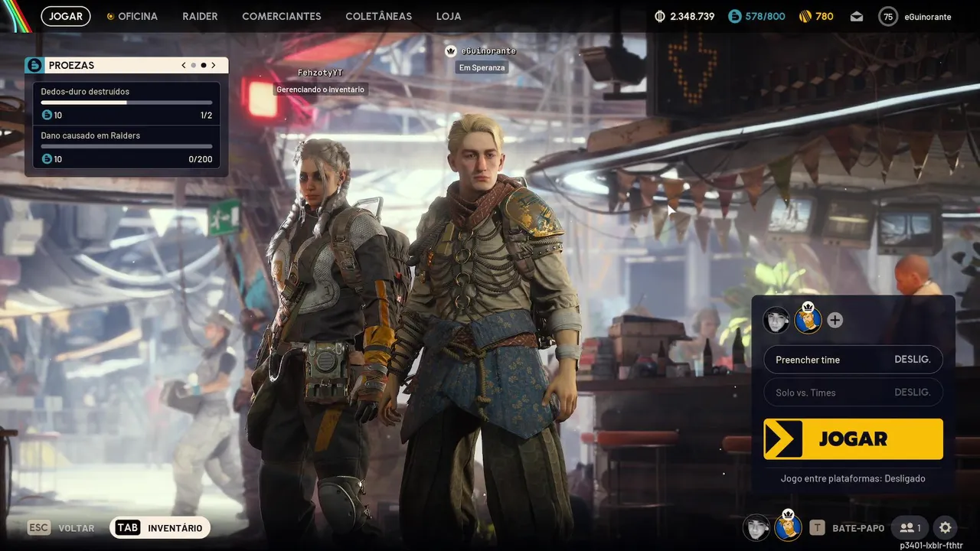Select the second PROEZAS page dot
This screenshot has width=980, height=551.
click(x=204, y=65)
